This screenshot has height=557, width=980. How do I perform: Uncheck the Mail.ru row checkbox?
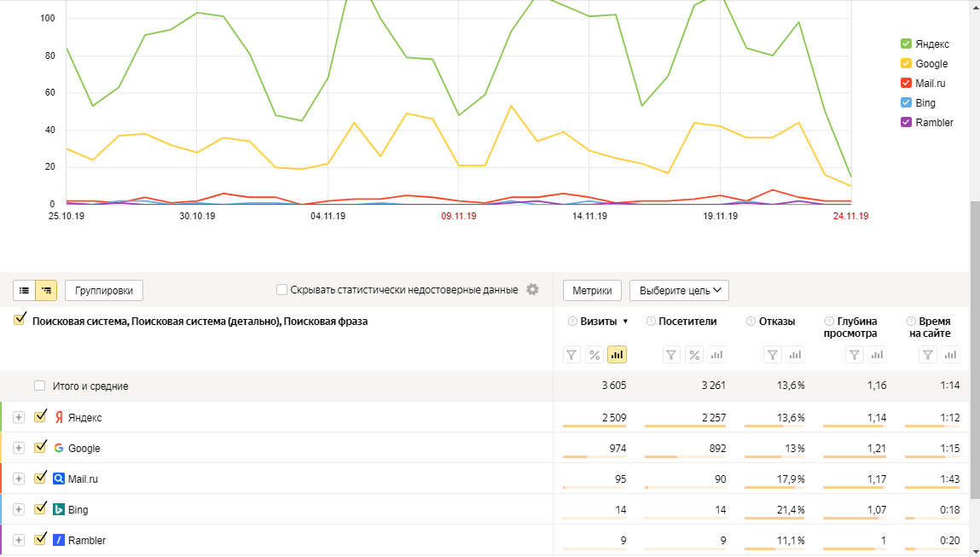tap(40, 478)
